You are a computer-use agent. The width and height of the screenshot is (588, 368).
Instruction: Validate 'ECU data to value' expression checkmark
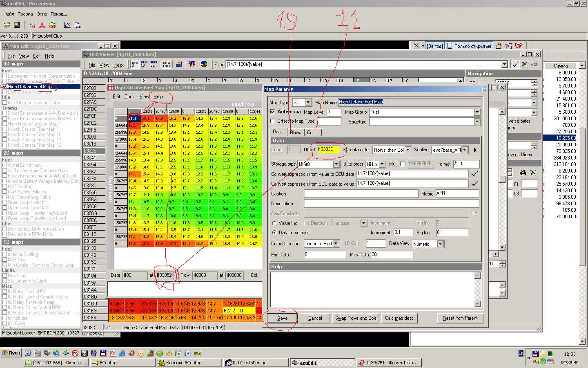(x=474, y=184)
